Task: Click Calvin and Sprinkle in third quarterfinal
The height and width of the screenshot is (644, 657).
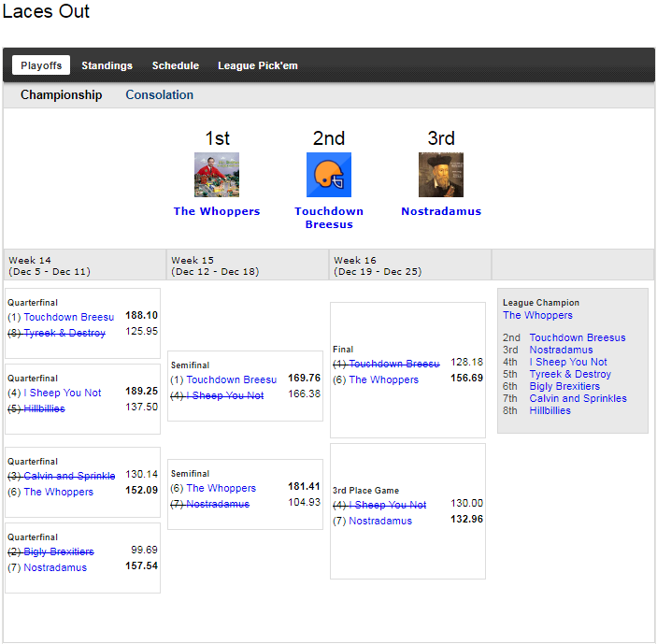Action: 69,476
